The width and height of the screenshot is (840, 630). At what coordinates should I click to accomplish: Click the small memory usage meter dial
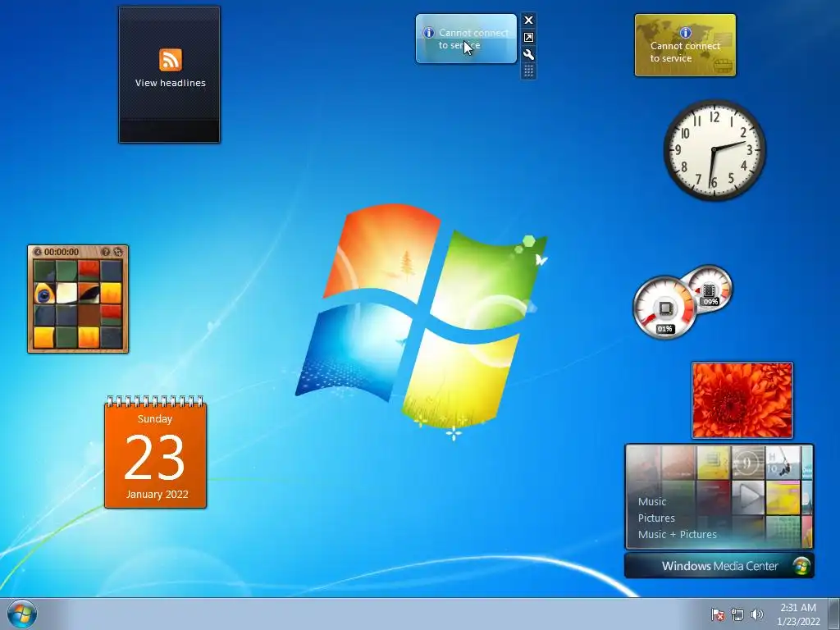(x=710, y=290)
